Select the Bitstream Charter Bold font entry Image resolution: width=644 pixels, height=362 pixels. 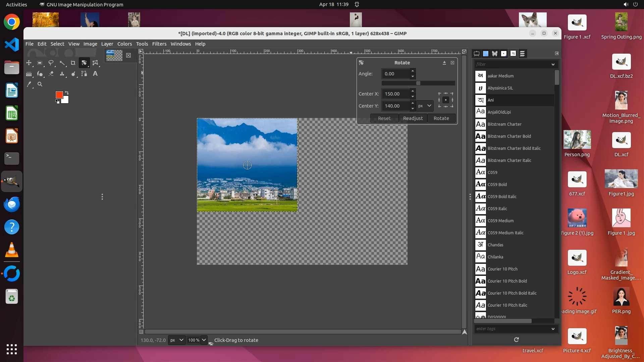509,136
